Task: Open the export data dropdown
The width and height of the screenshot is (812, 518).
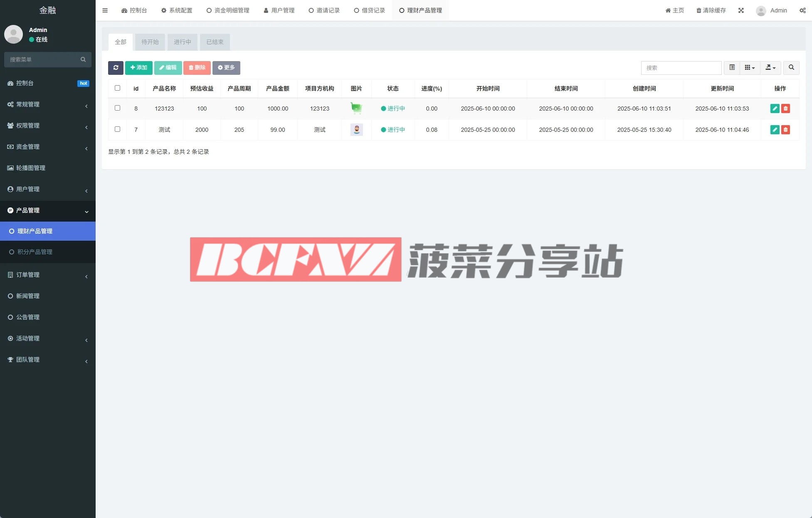Action: 770,68
